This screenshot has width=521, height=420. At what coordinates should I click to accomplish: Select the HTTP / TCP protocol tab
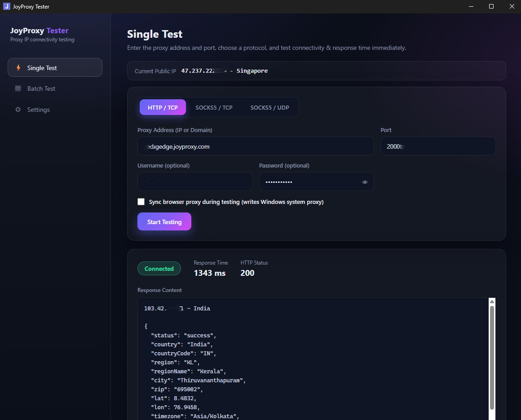pyautogui.click(x=163, y=107)
